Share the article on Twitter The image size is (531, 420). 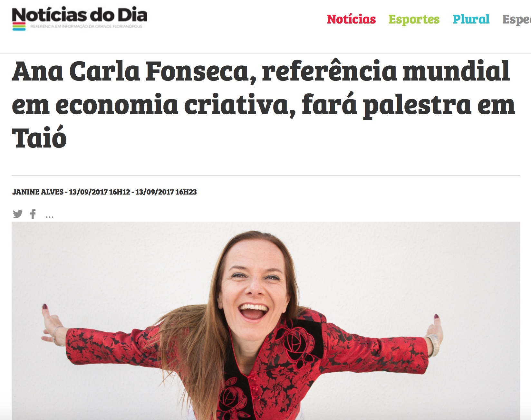pyautogui.click(x=18, y=214)
